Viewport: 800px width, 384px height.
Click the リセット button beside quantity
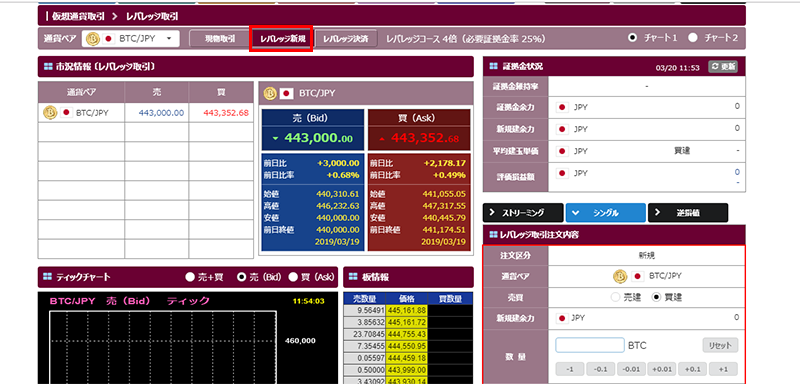(720, 345)
